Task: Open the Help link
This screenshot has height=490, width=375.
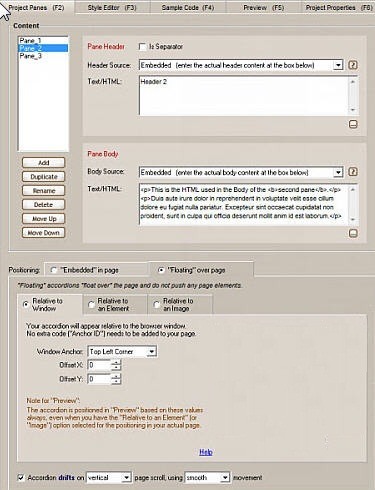Action: click(206, 452)
